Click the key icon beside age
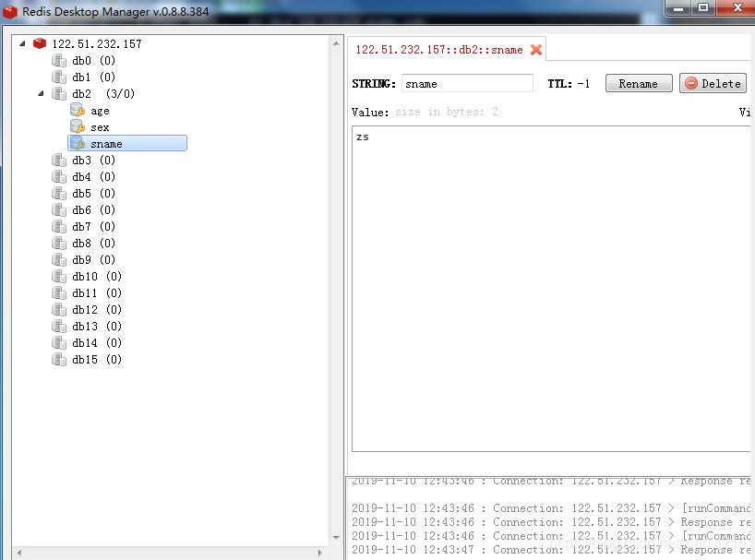Image resolution: width=755 pixels, height=560 pixels. 77,110
